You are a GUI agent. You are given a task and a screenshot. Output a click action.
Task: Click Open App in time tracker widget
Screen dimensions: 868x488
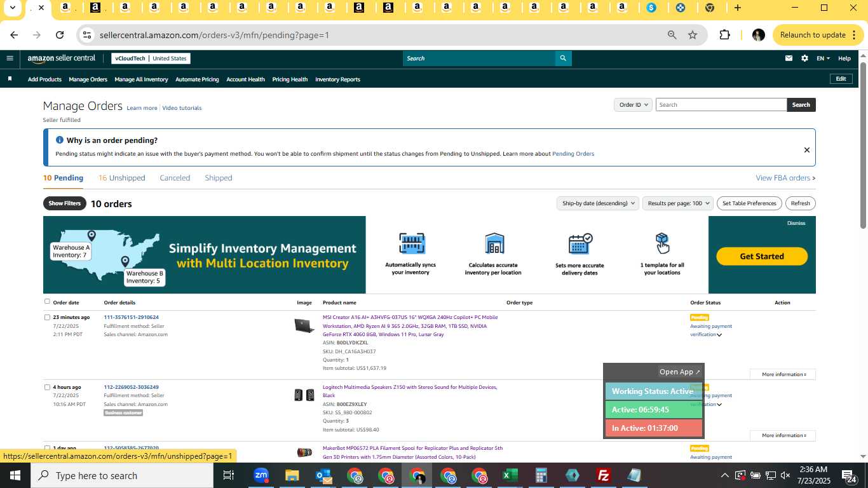pos(679,372)
